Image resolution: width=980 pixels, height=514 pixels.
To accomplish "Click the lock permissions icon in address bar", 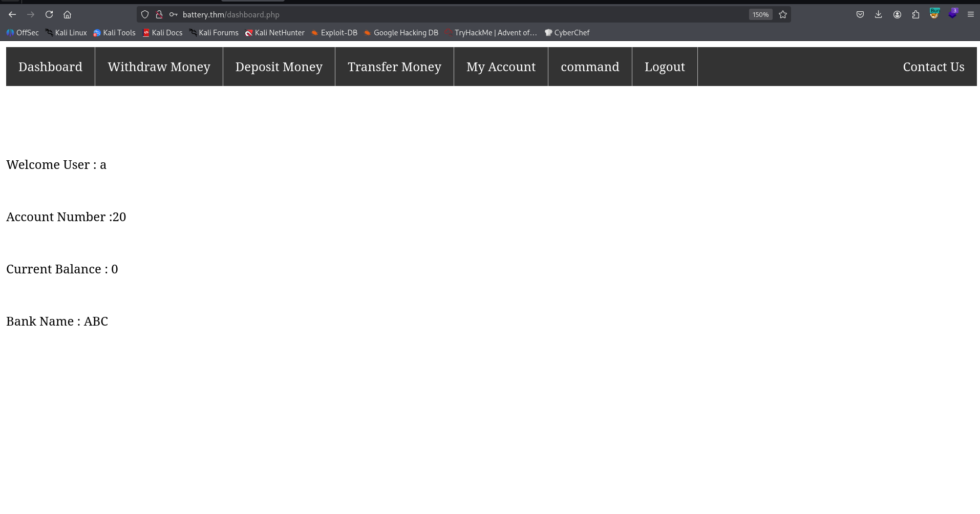I will pyautogui.click(x=159, y=14).
